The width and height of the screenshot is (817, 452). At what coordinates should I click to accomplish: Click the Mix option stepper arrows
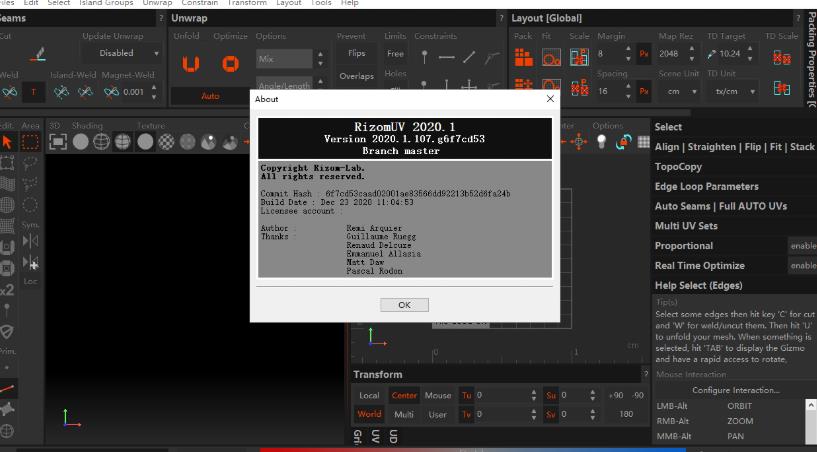[320, 59]
